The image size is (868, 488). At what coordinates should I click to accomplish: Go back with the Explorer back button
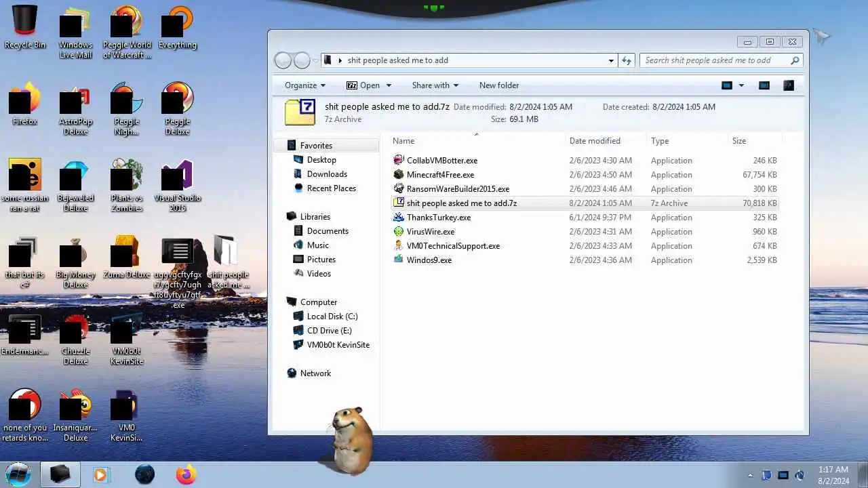click(x=283, y=60)
